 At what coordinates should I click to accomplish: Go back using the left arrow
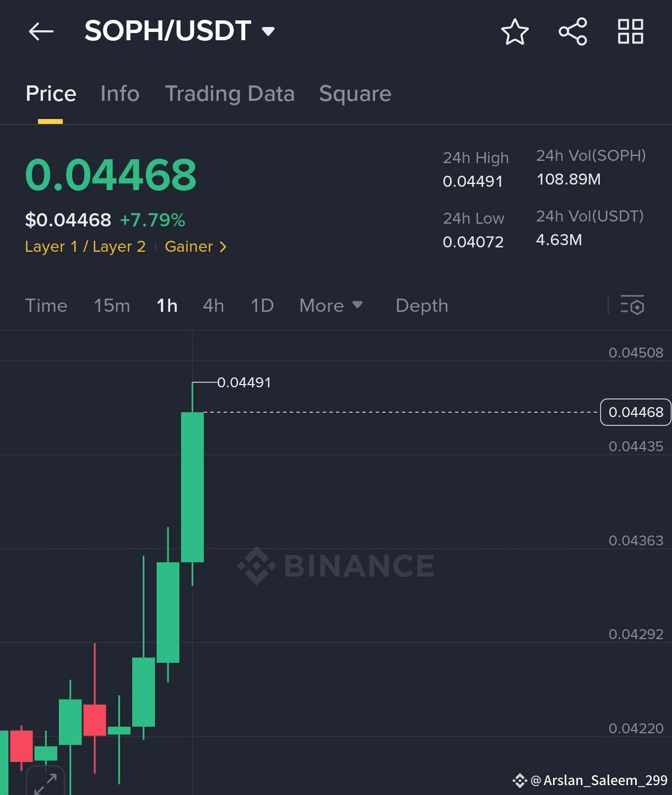(41, 31)
